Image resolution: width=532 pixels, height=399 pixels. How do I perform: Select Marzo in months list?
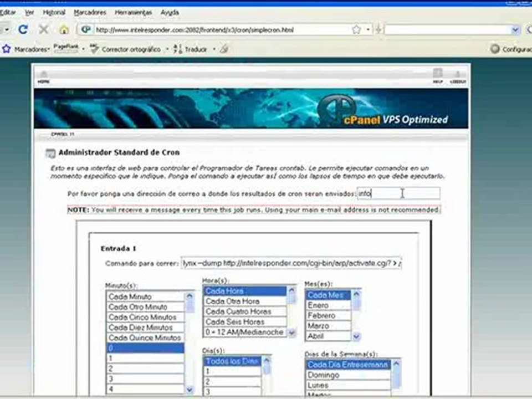(328, 326)
